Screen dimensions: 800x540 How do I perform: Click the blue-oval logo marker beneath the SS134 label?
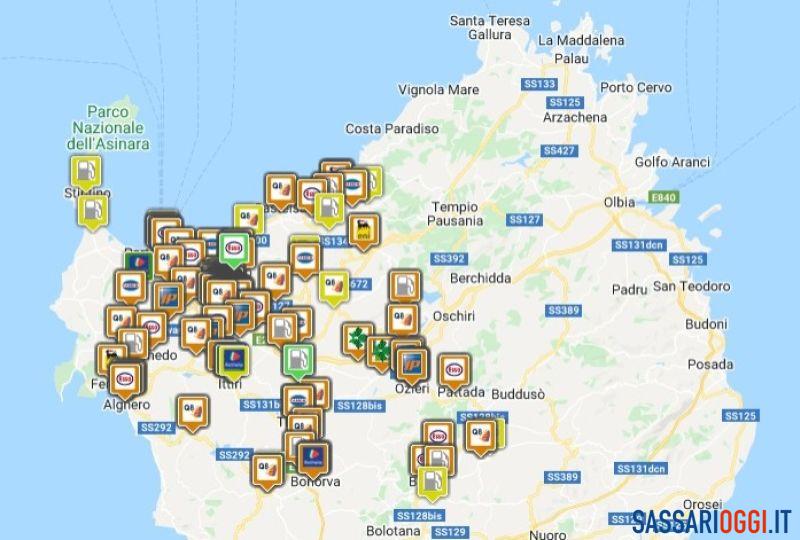tap(305, 260)
